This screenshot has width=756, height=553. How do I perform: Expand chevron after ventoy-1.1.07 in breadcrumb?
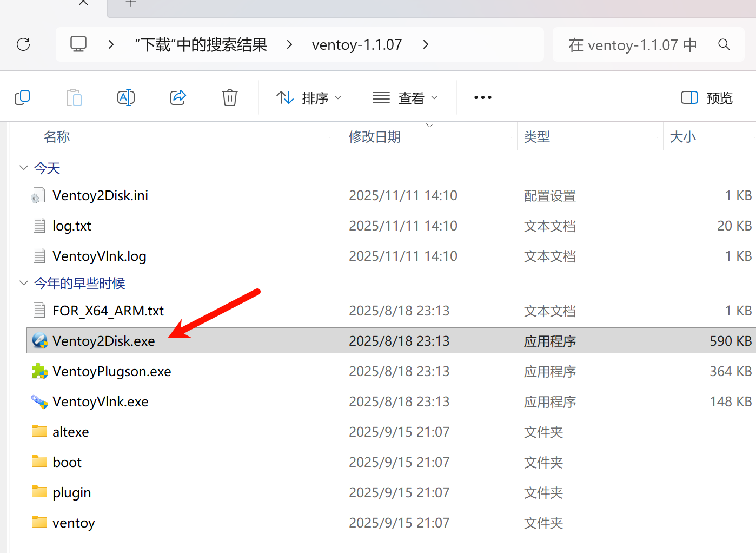tap(426, 44)
